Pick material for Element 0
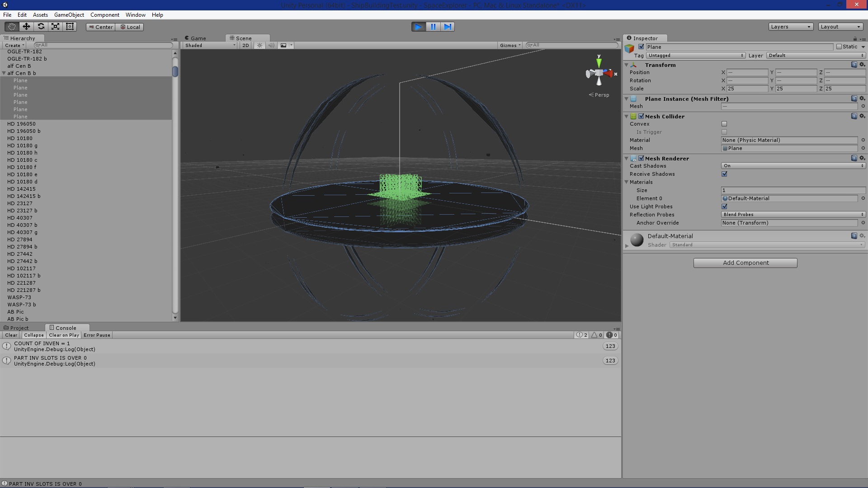This screenshot has width=868, height=488. [x=863, y=198]
